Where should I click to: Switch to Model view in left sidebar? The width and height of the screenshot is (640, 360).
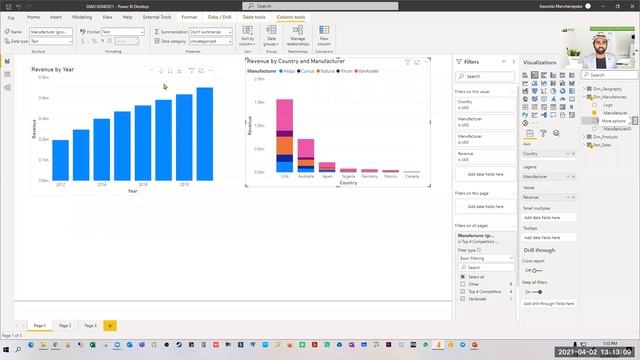point(7,88)
